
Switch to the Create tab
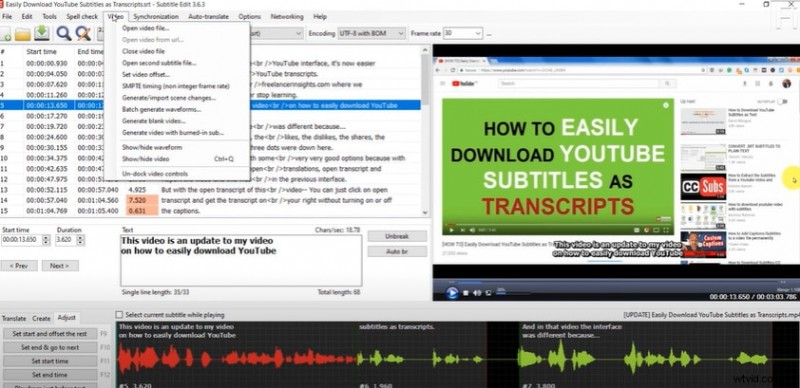click(x=41, y=318)
